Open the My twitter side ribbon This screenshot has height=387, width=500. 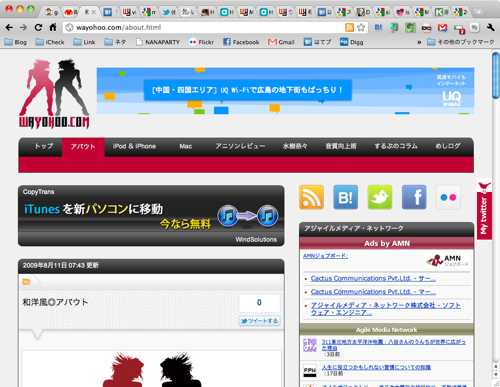tap(484, 210)
